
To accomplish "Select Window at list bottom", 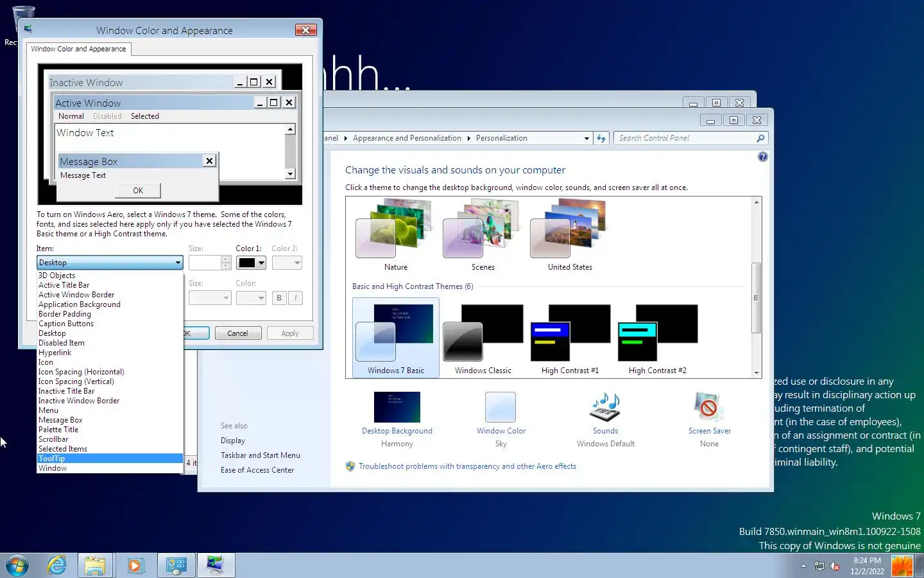I will tap(110, 468).
